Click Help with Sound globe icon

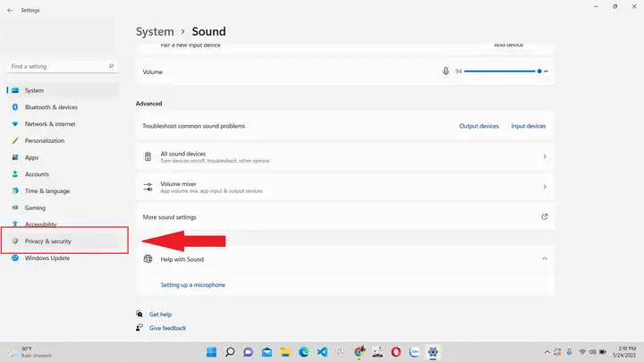[148, 259]
